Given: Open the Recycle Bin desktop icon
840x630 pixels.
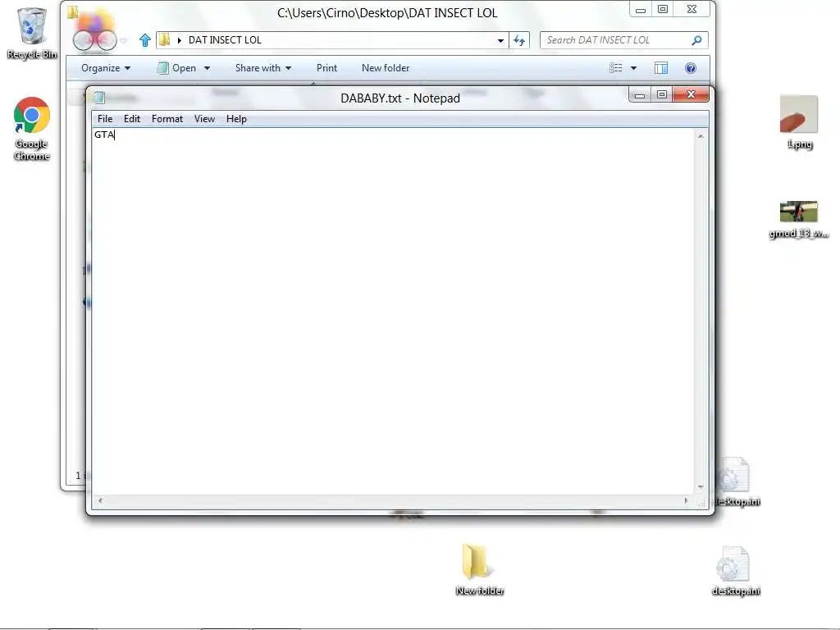Looking at the screenshot, I should pos(32,33).
